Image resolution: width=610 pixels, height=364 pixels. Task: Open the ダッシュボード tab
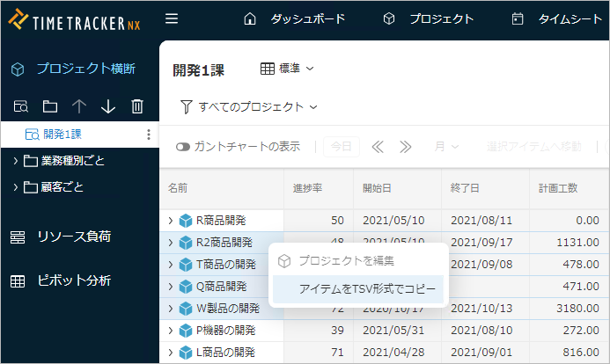pyautogui.click(x=295, y=18)
